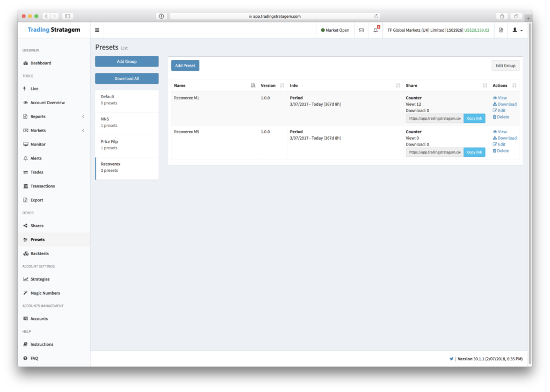Click the Export file icon

(x=25, y=200)
